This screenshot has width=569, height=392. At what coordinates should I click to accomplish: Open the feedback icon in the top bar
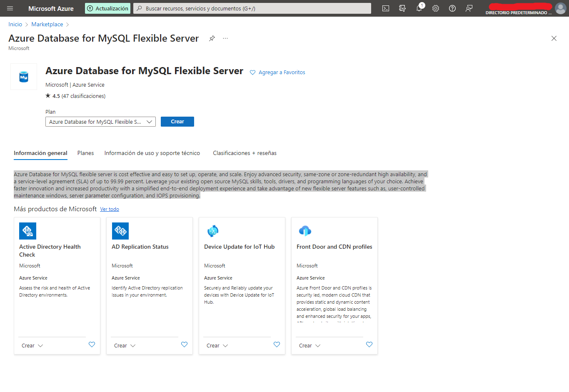469,8
